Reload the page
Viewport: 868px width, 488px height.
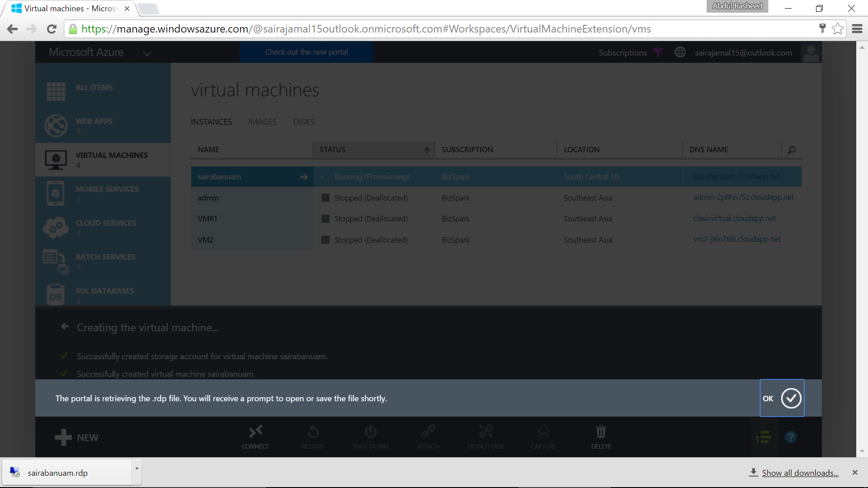[x=52, y=29]
